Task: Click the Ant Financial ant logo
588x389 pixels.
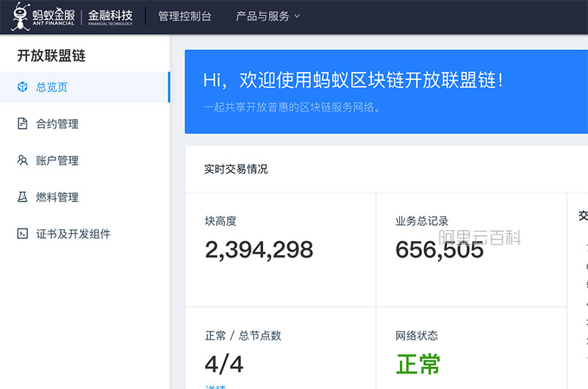Action: click(21, 16)
